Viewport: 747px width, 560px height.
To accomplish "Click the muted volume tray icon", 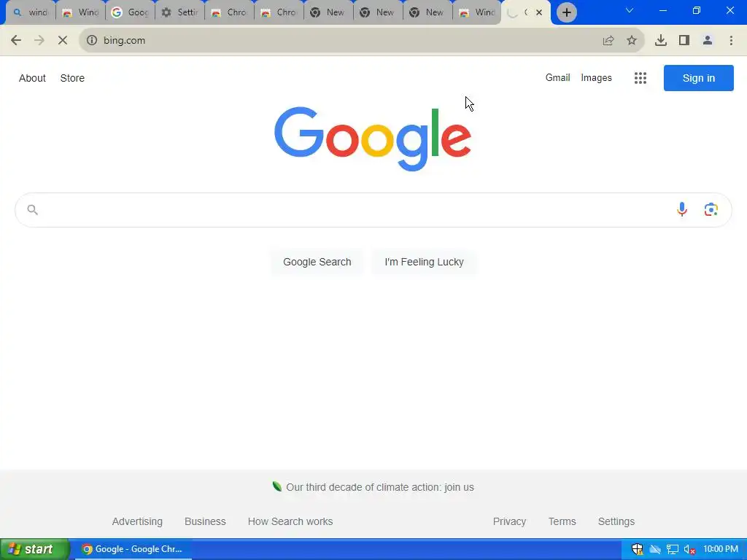I will 689,549.
